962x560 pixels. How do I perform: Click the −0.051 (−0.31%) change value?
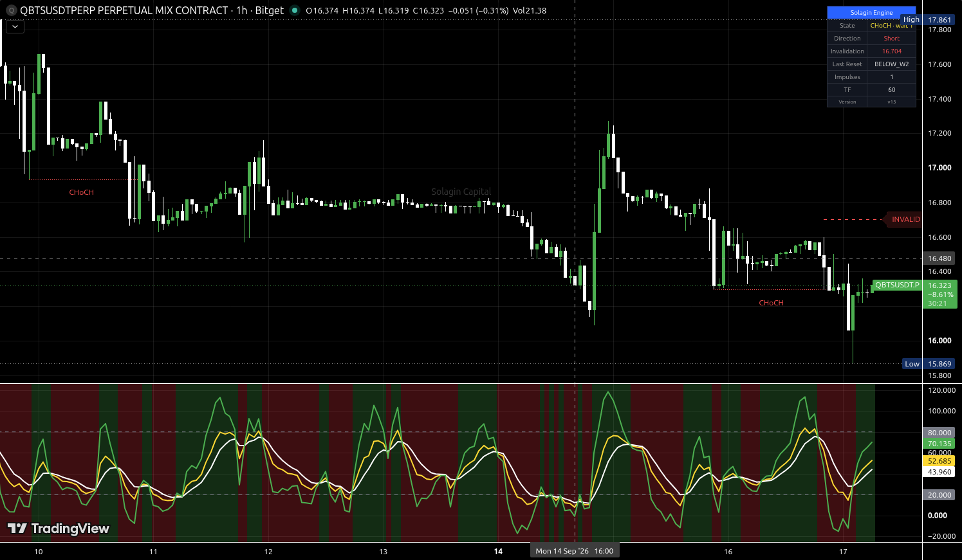[x=478, y=10]
